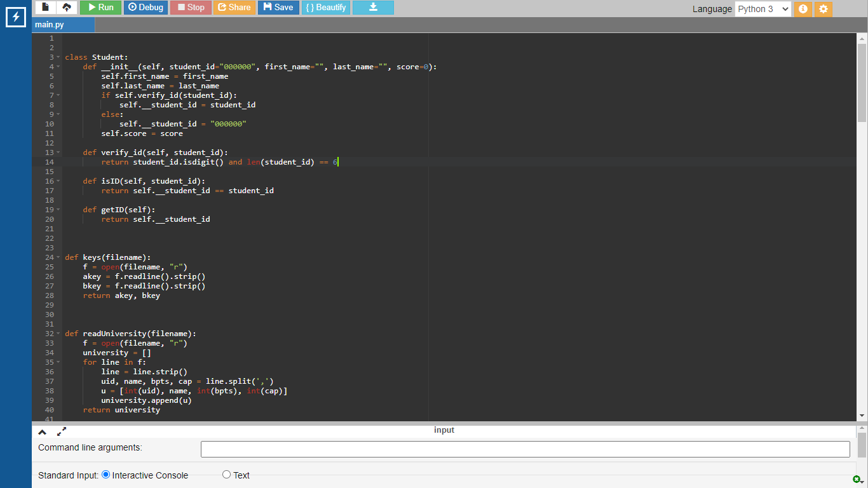Click the green icon at bottom right corner

pyautogui.click(x=857, y=479)
